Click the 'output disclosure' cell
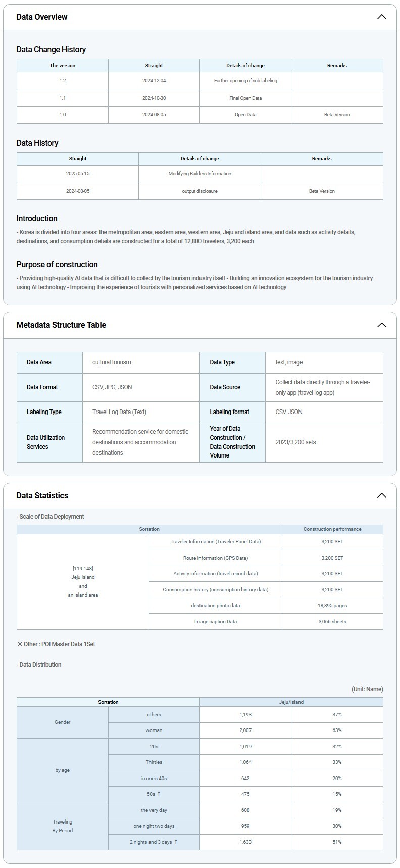400x868 pixels. pyautogui.click(x=199, y=191)
